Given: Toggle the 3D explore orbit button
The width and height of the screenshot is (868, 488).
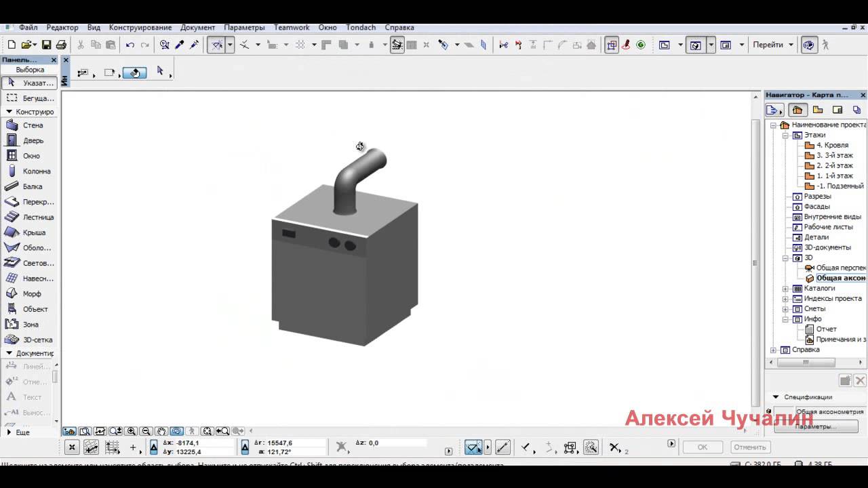Looking at the screenshot, I should click(x=808, y=45).
